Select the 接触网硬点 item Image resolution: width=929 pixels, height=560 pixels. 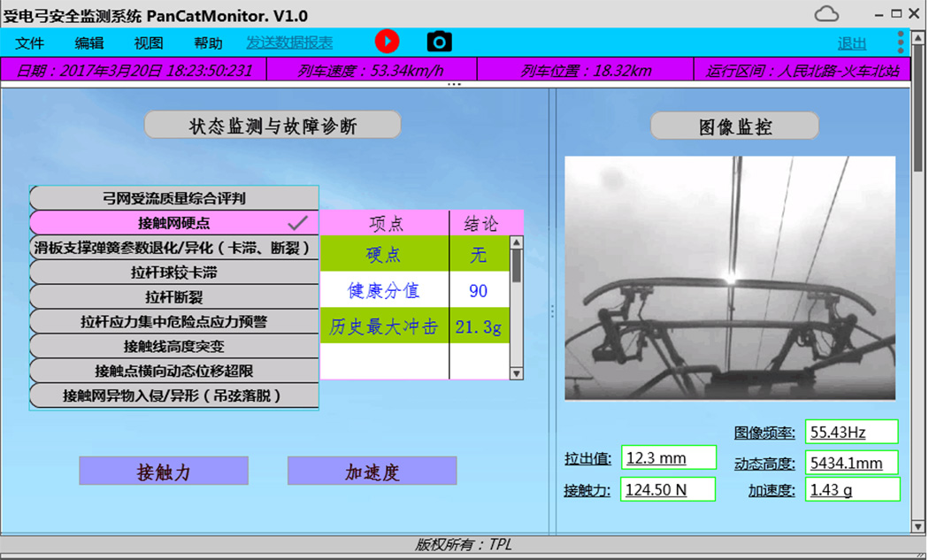click(174, 223)
